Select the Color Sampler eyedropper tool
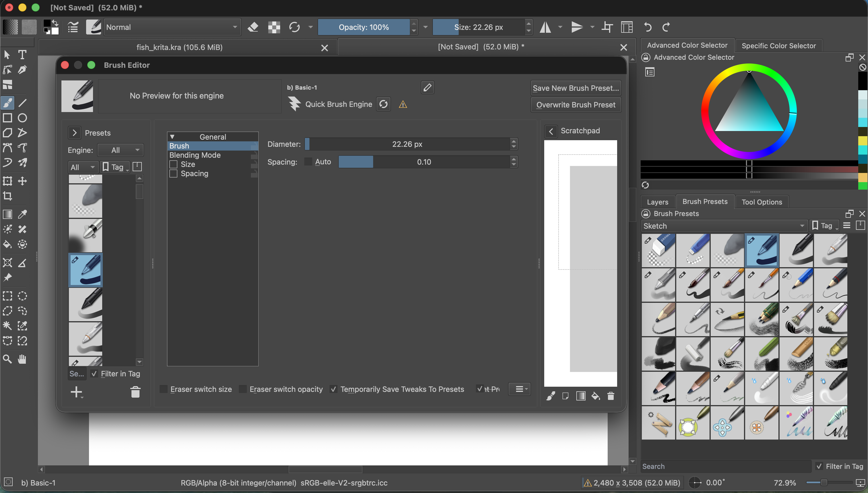 [x=22, y=214]
